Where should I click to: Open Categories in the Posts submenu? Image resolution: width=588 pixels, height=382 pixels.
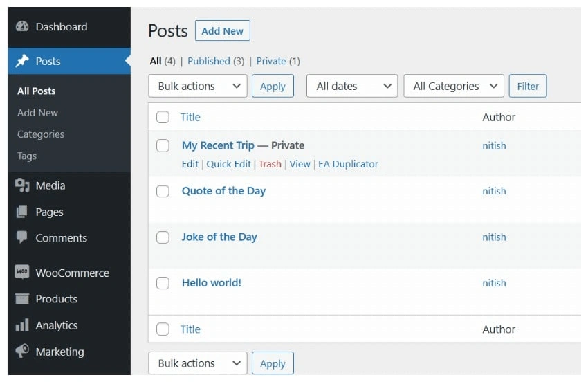click(x=41, y=134)
